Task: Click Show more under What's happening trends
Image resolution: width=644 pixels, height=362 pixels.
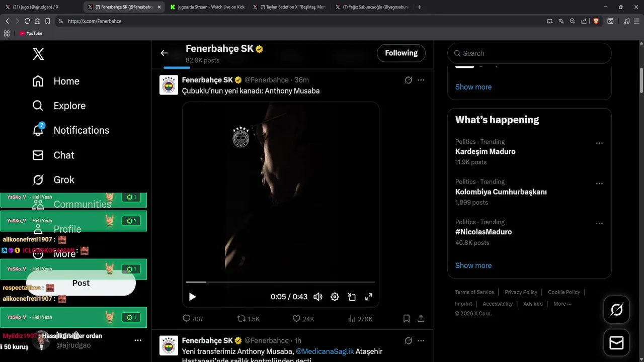Action: pyautogui.click(x=473, y=265)
